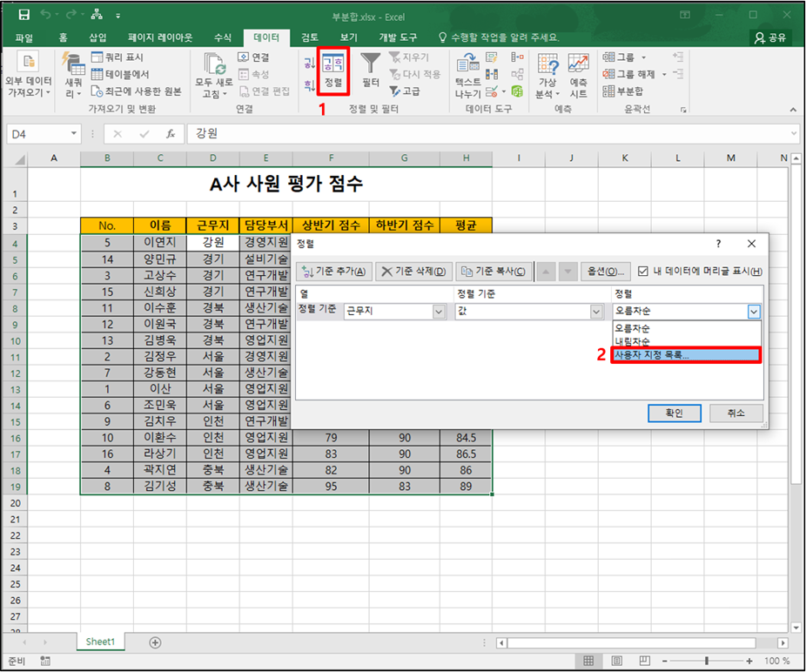
Task: Switch to 수식 tab
Action: pos(223,37)
